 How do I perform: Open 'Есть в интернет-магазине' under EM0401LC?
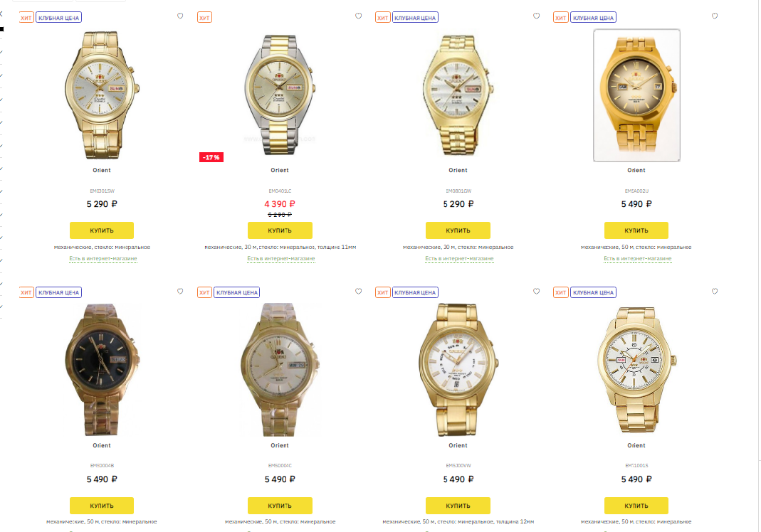click(x=281, y=258)
